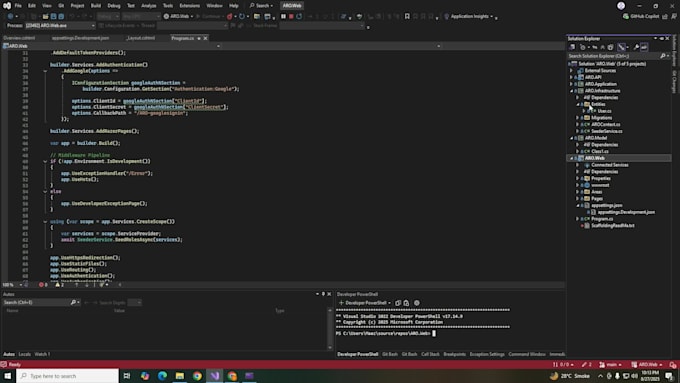Select appsettings.Development.json in Solution Explorer
The height and width of the screenshot is (383, 680).
[626, 212]
